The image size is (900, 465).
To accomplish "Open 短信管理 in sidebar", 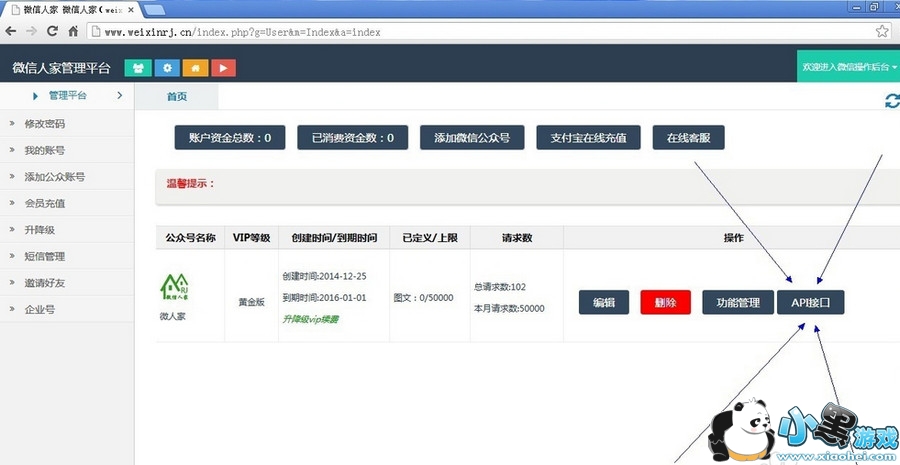I will (x=67, y=256).
